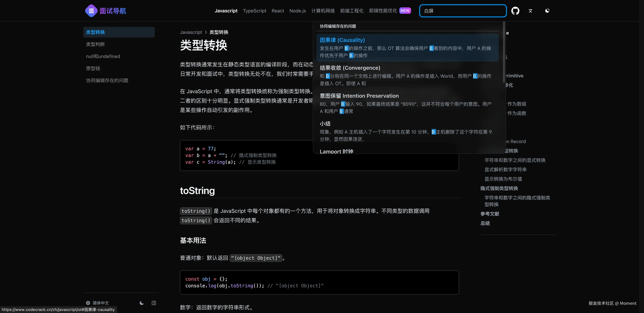
Task: Open the GitHub repository icon in the header
Action: click(515, 11)
